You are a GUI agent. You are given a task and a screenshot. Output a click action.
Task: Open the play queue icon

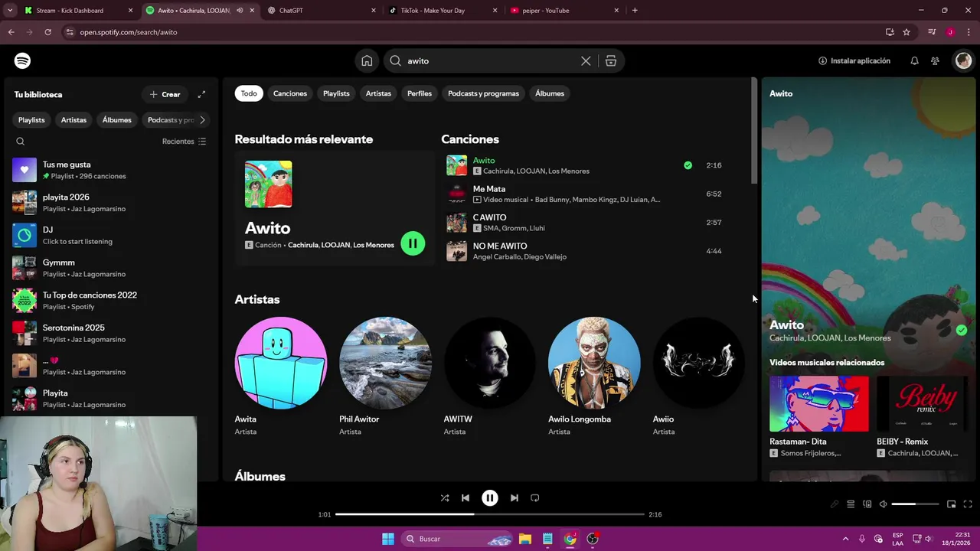pyautogui.click(x=851, y=504)
